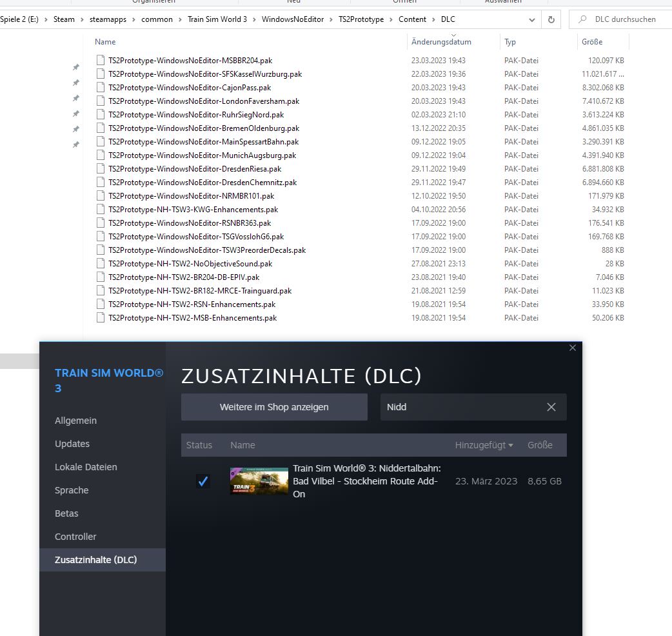The height and width of the screenshot is (636, 672).
Task: Click the file icon of LondonFaversham.pak
Action: point(101,101)
